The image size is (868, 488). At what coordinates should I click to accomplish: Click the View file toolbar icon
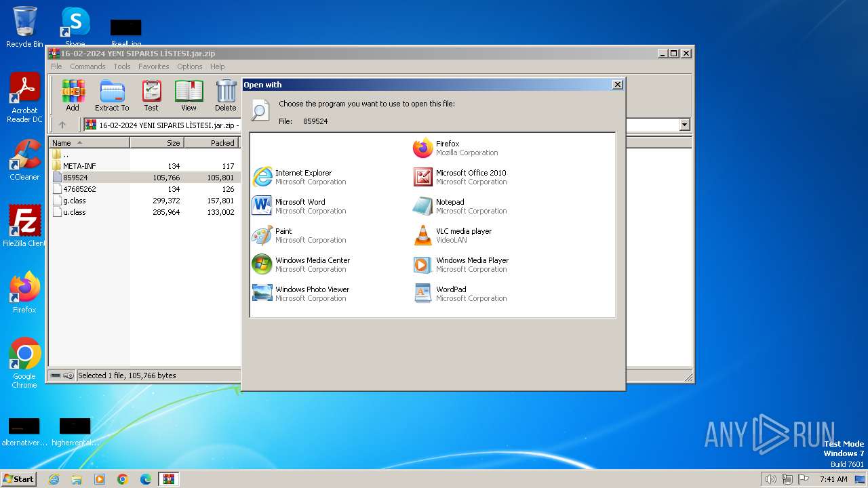tap(189, 95)
